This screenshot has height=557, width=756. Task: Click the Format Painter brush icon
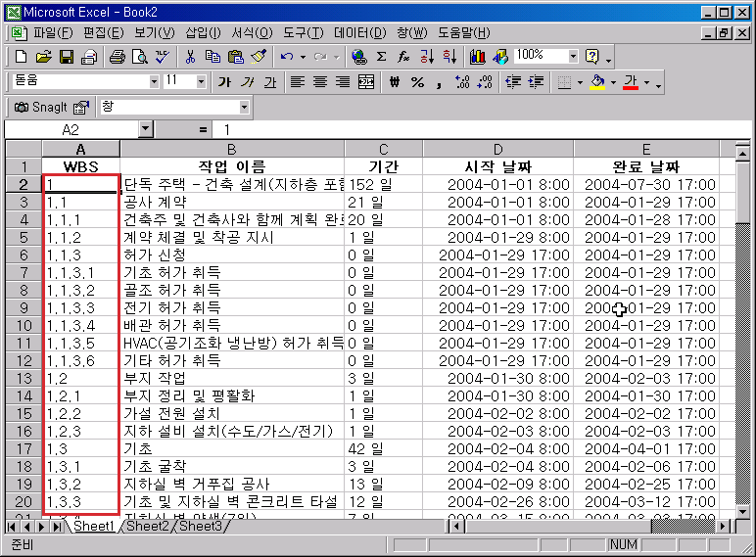pos(259,57)
